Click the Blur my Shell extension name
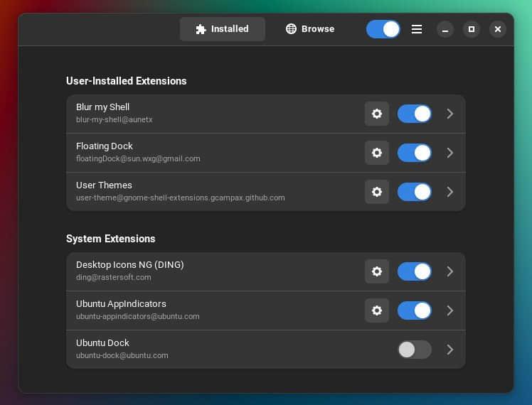Viewport: 532px width, 405px height. click(102, 107)
